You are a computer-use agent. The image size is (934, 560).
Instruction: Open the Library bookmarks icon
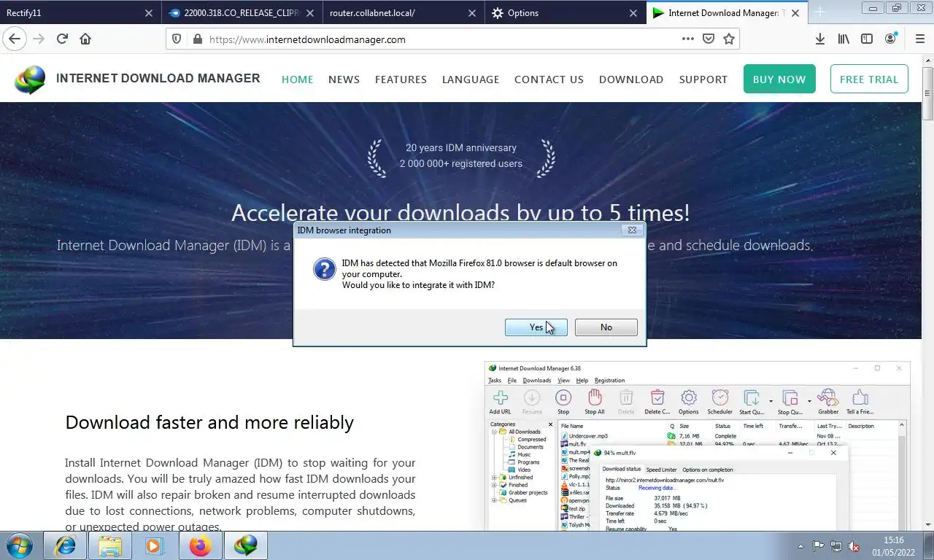tap(844, 39)
